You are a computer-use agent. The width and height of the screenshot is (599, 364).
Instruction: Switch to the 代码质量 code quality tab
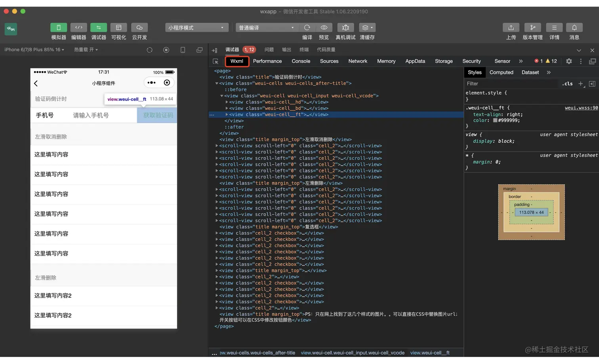tap(326, 49)
